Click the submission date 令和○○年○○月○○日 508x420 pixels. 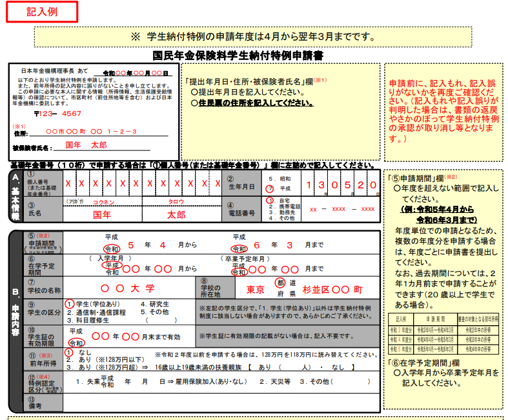[136, 73]
